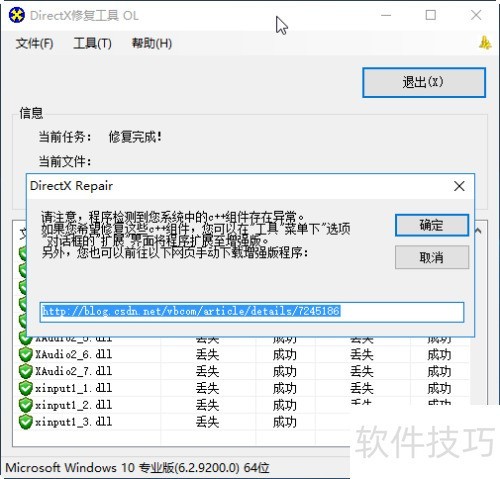Maximize the DirectX修复工具 window

pos(431,15)
